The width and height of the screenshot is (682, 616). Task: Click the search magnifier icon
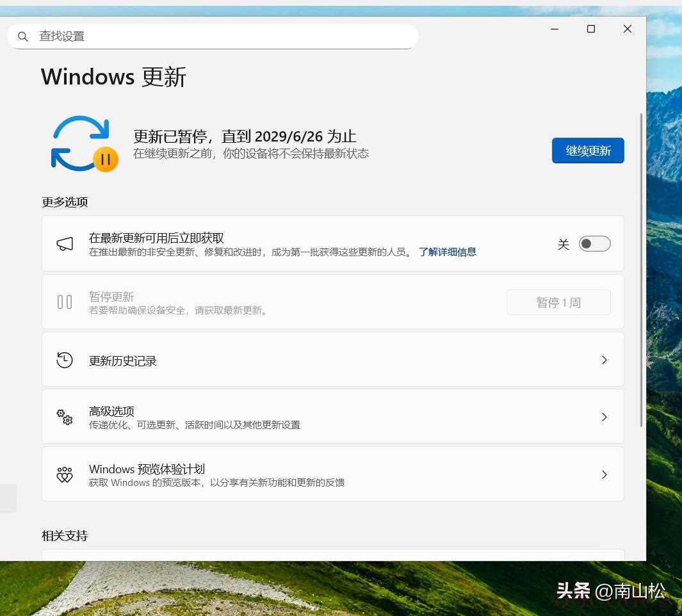23,36
